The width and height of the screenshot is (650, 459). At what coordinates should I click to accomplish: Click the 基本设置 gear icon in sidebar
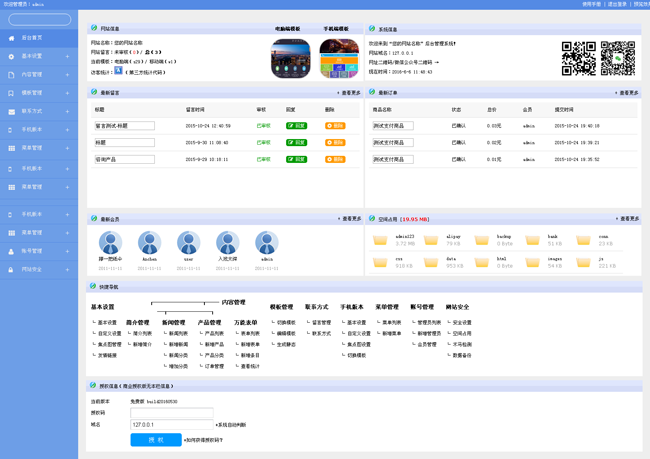pos(11,56)
